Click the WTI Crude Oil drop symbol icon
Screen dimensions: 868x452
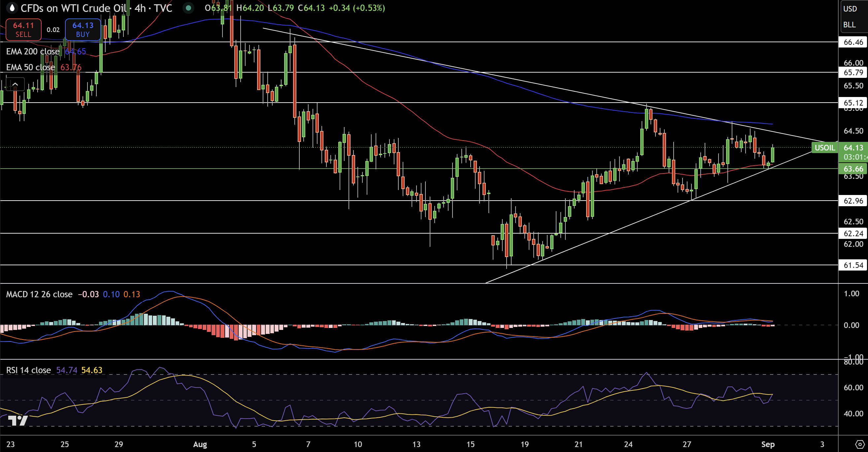(x=12, y=8)
